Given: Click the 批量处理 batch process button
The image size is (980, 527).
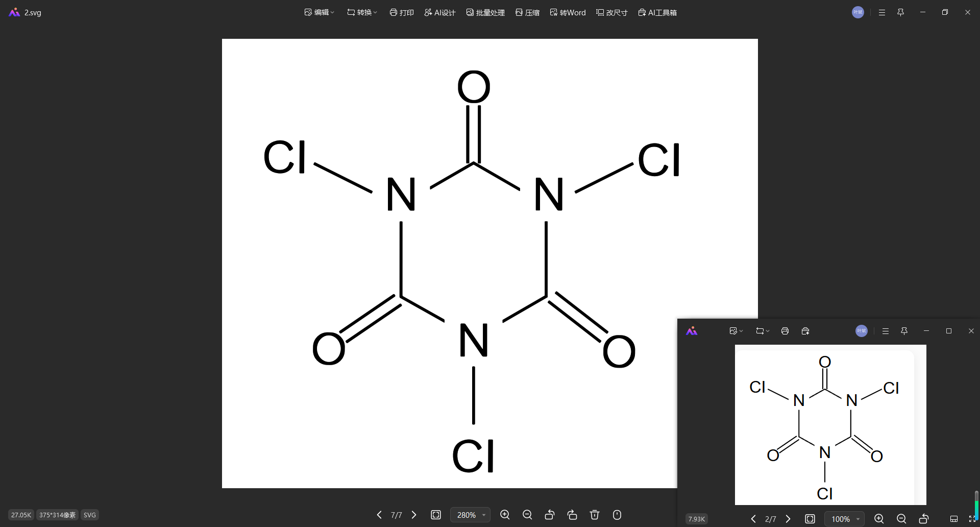Looking at the screenshot, I should point(485,12).
